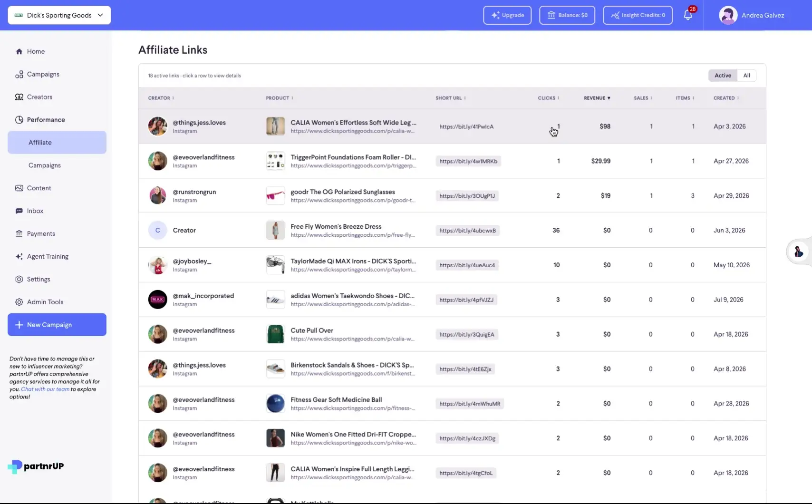Sort table by Revenue column
Viewport: 812px width, 504px height.
pyautogui.click(x=597, y=98)
